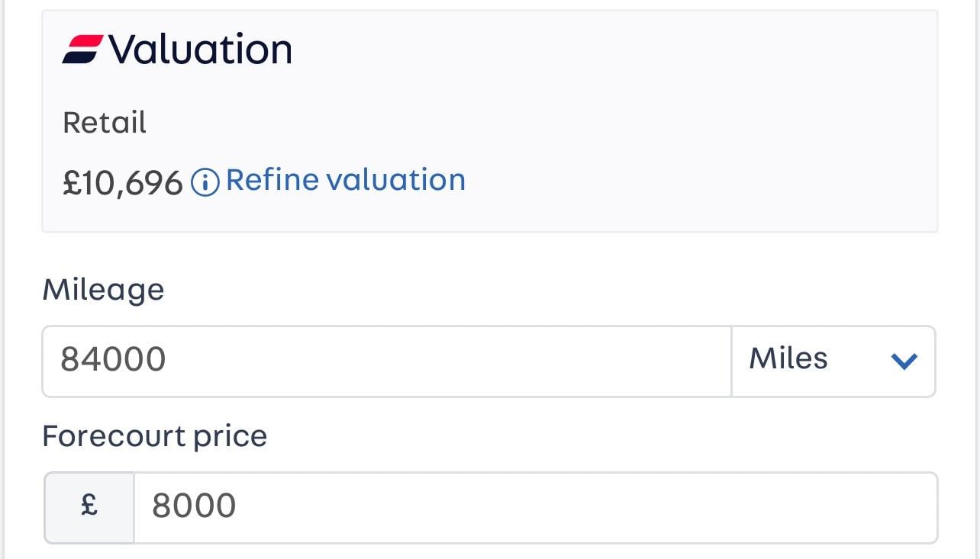The width and height of the screenshot is (980, 559).
Task: Click the word Refine in the blue link
Action: (x=272, y=180)
